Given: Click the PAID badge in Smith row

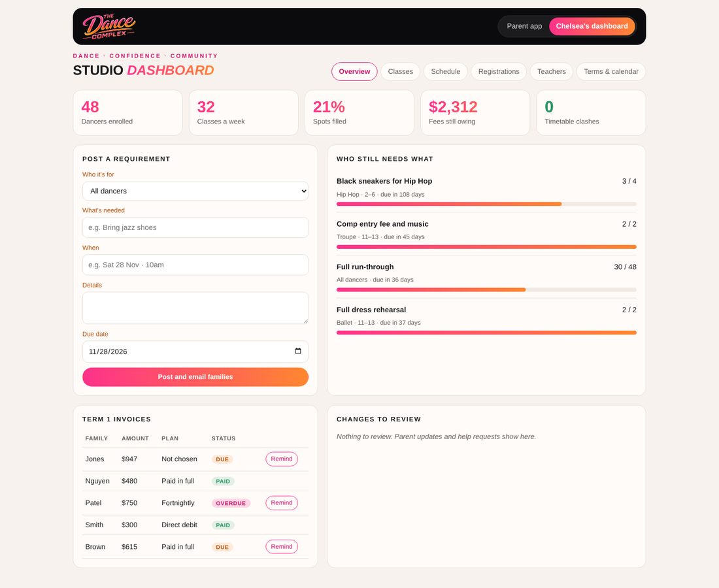Looking at the screenshot, I should (223, 525).
